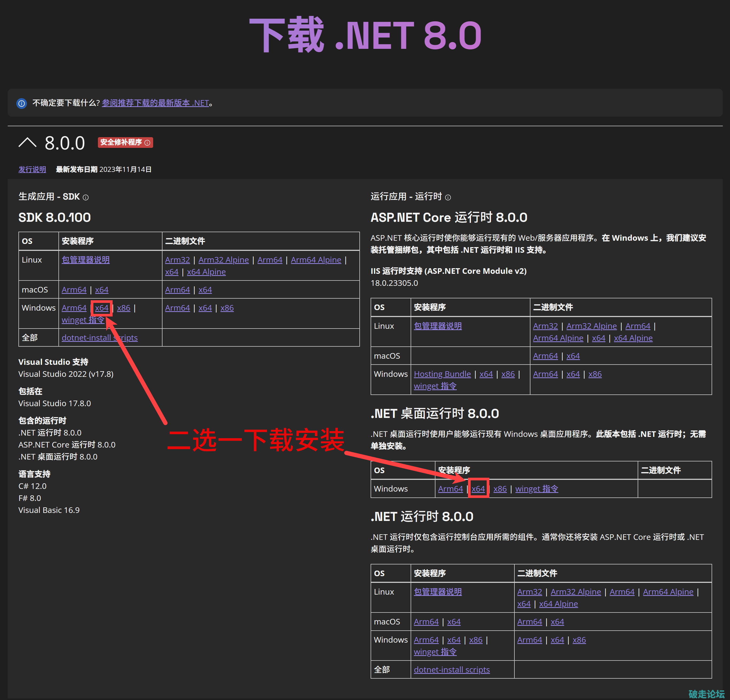Image resolution: width=730 pixels, height=700 pixels.
Task: Click the blue info icon in notice banner
Action: 22,103
